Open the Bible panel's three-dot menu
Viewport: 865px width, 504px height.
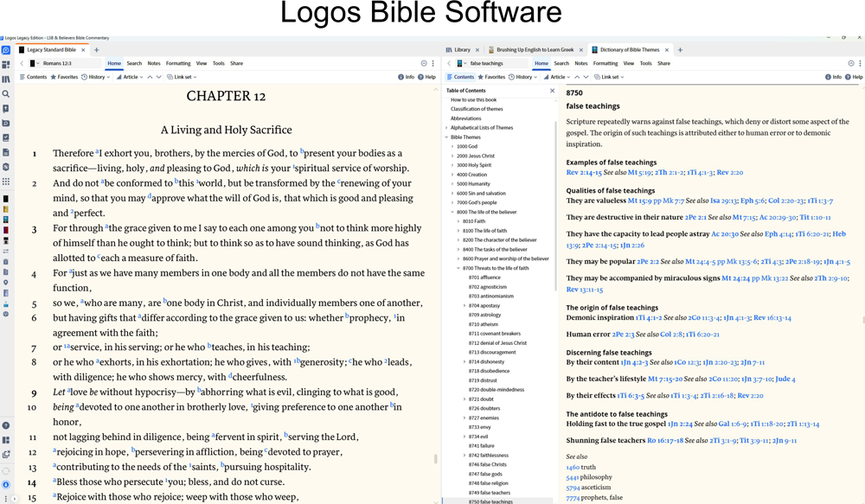tap(433, 63)
